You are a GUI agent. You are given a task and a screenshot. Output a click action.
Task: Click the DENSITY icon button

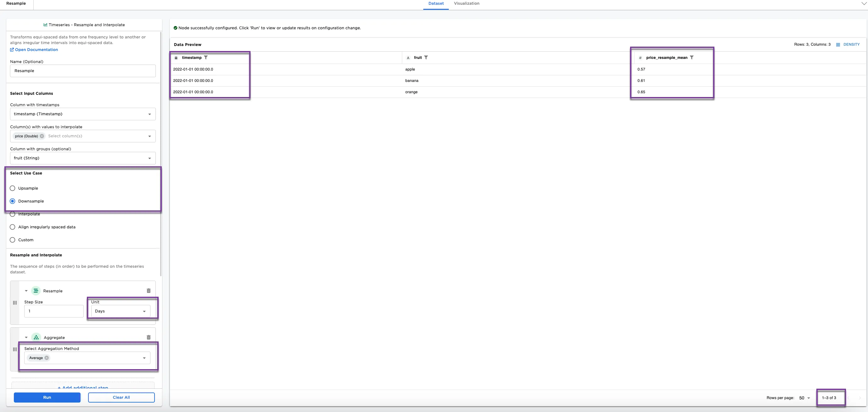(x=838, y=44)
